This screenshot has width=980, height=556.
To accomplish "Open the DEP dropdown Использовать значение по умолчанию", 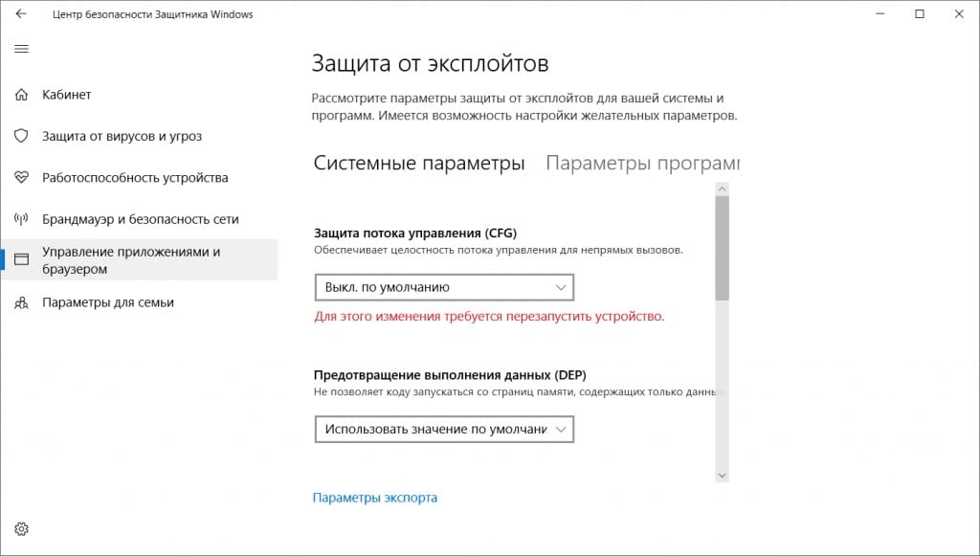I will pyautogui.click(x=444, y=429).
